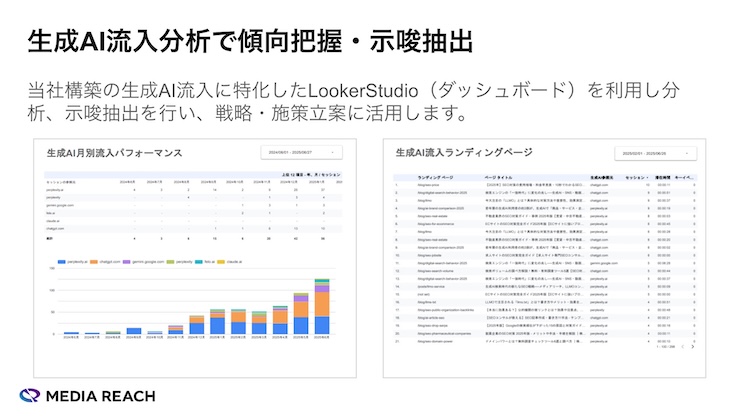Image resolution: width=740 pixels, height=416 pixels.
Task: Click the blue perplexity.ai legend swatch
Action: [x=61, y=262]
